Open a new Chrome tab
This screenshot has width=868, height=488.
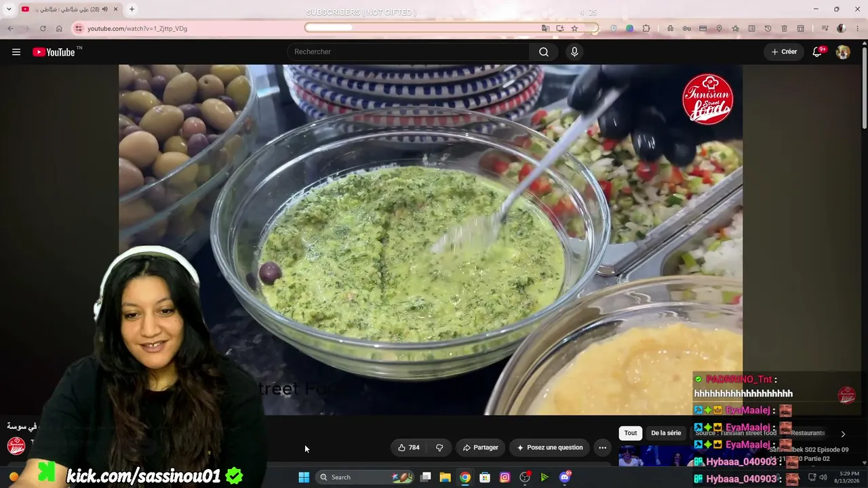(x=132, y=9)
